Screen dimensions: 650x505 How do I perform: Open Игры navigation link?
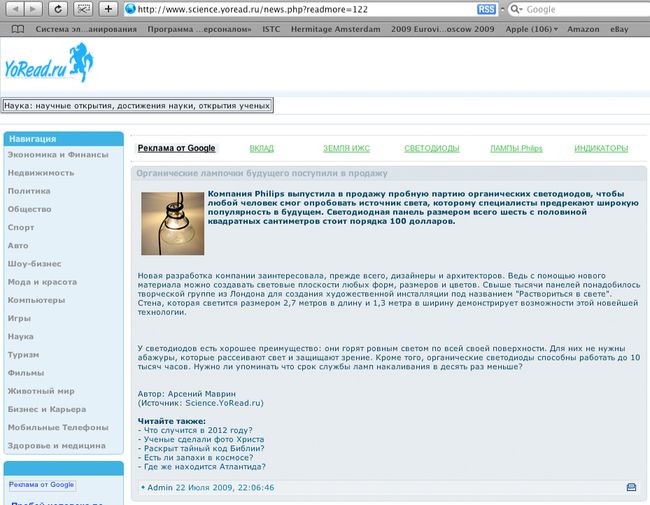pos(19,318)
